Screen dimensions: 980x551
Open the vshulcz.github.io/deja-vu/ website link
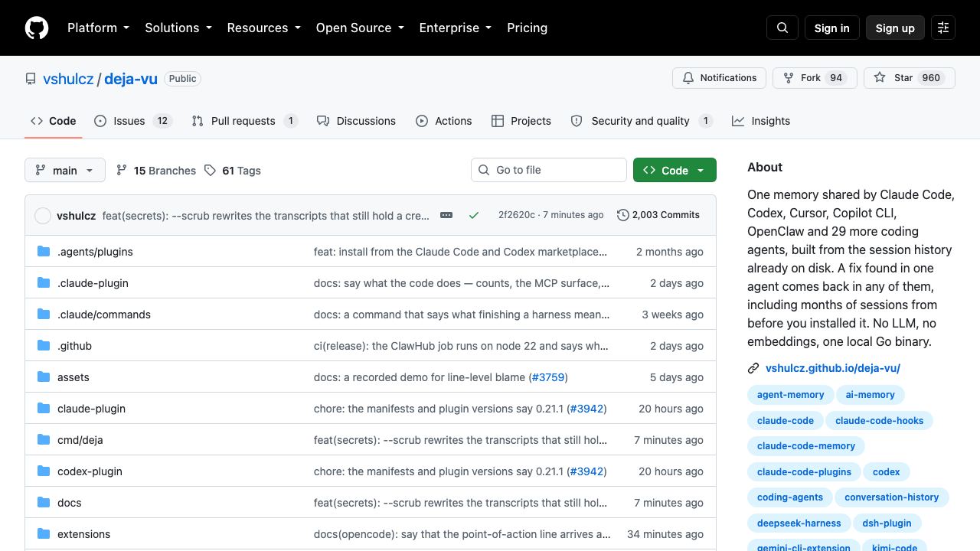click(833, 368)
